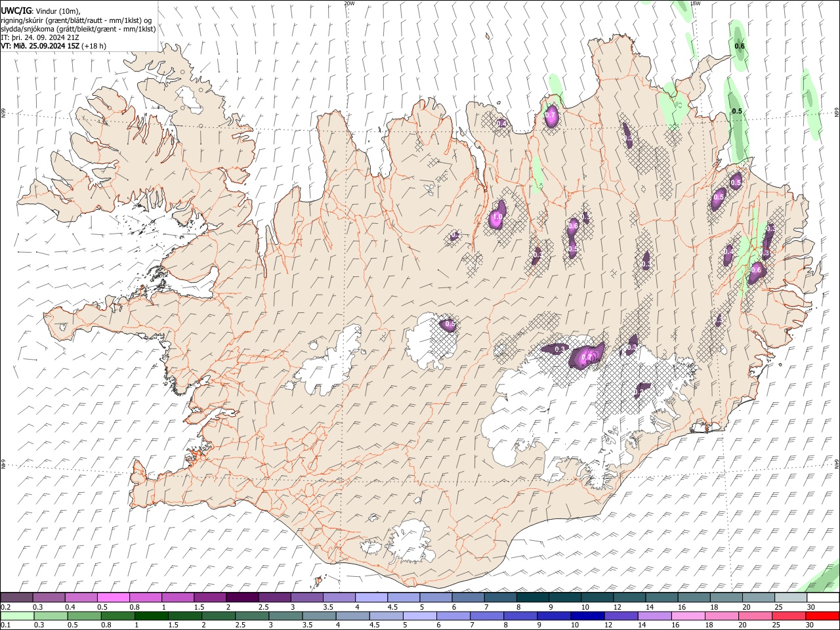Click the bright red 30 swatch in lower legend row

822,616
